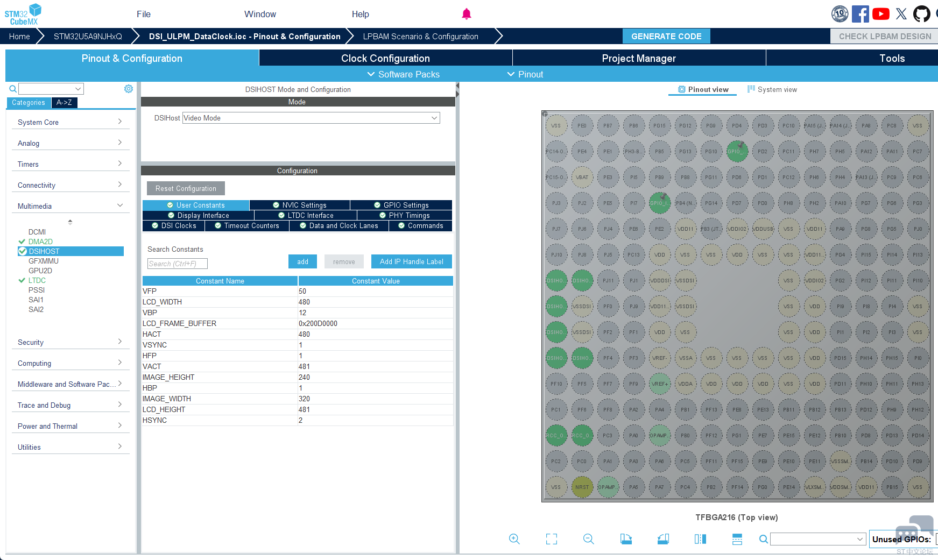Open the category search combo box

point(51,89)
